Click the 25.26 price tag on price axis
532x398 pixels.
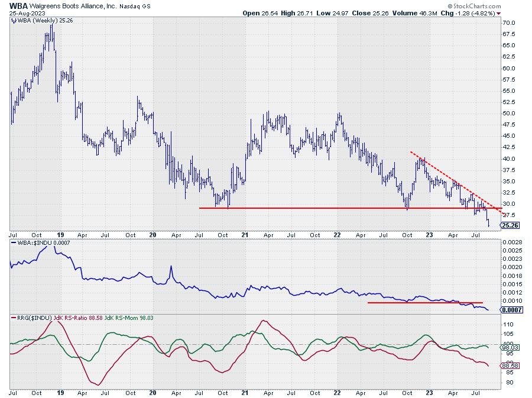511,225
